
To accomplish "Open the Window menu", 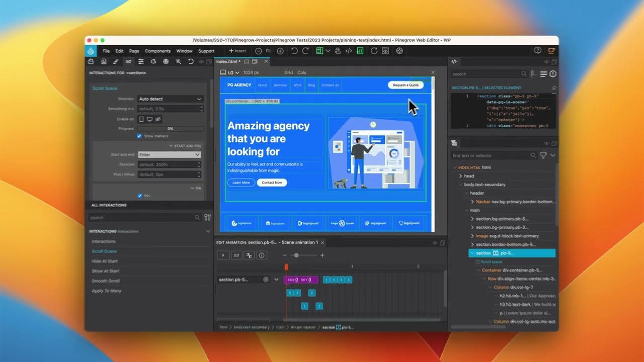I will 184,51.
